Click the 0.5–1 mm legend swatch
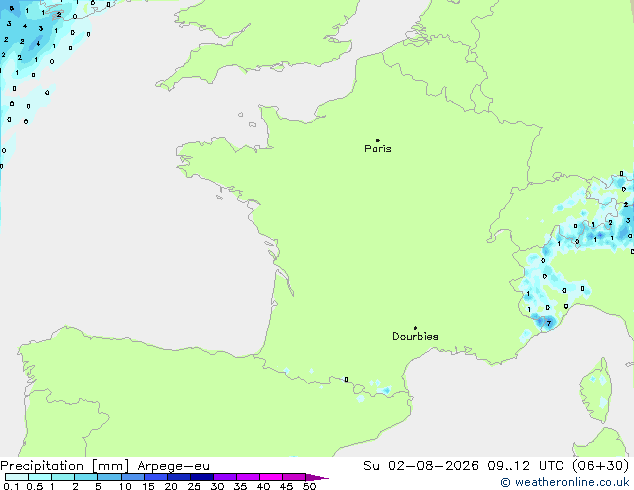 point(40,477)
